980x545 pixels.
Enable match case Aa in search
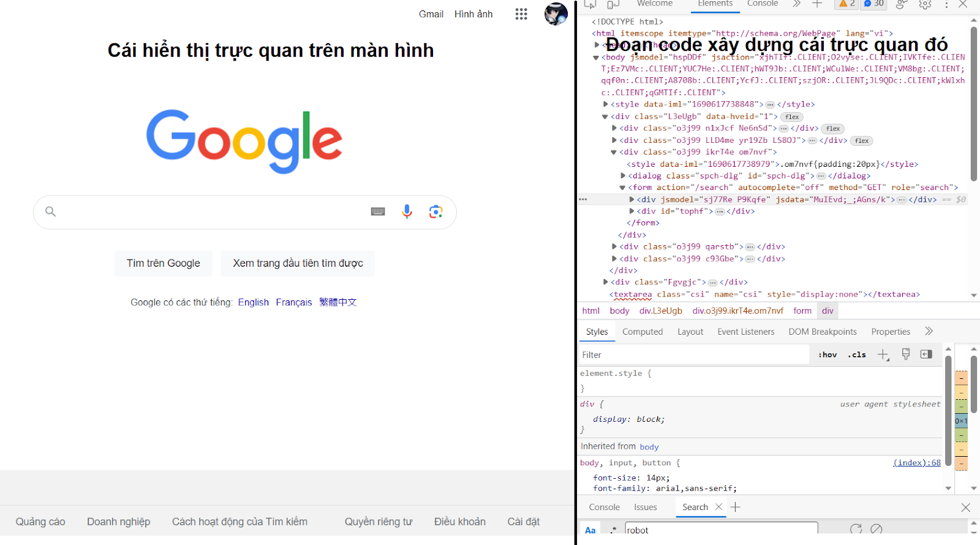590,530
